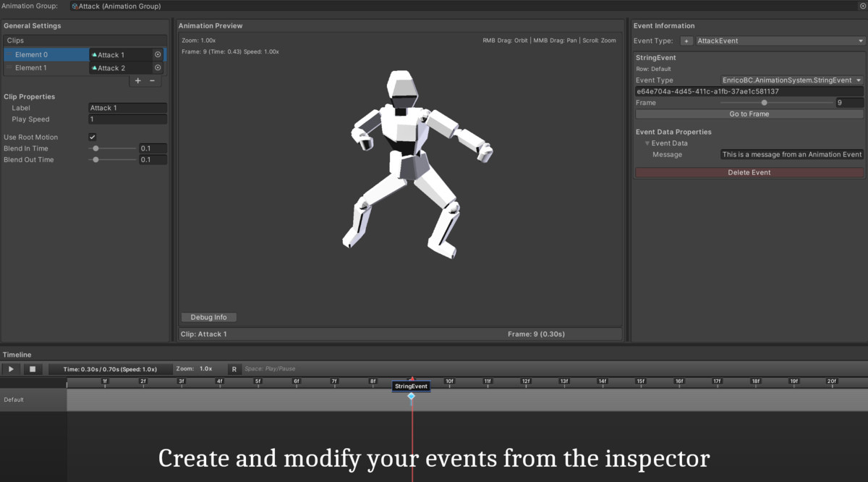Viewport: 868px width, 482px height.
Task: Click the Clip Properties heading
Action: click(x=29, y=96)
